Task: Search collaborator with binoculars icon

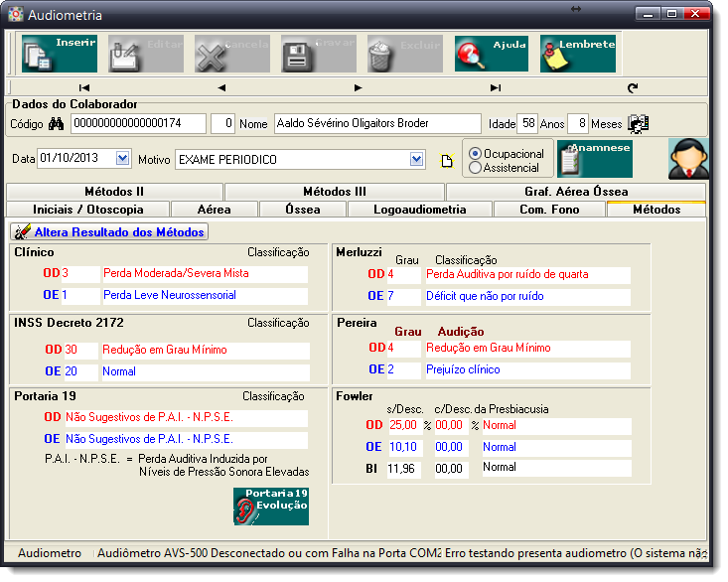Action: coord(57,124)
